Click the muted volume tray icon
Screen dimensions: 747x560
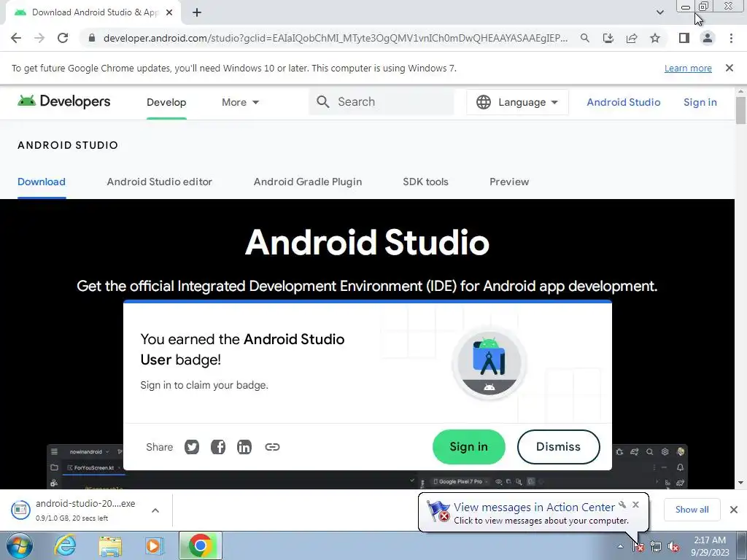pos(673,546)
